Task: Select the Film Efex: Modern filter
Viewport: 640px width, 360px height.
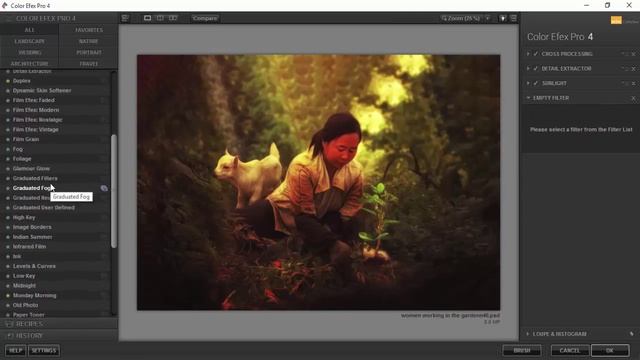Action: [x=36, y=110]
